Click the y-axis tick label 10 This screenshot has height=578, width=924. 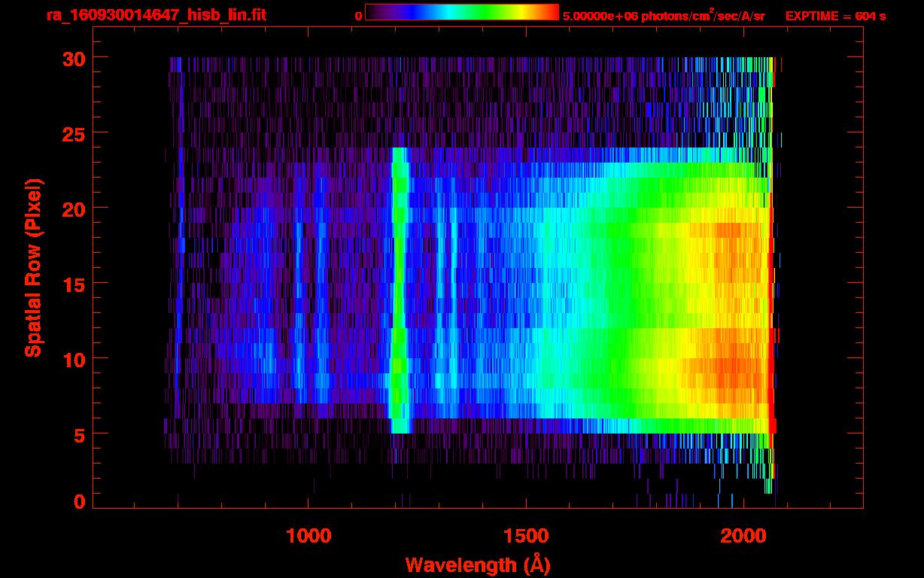tap(74, 359)
